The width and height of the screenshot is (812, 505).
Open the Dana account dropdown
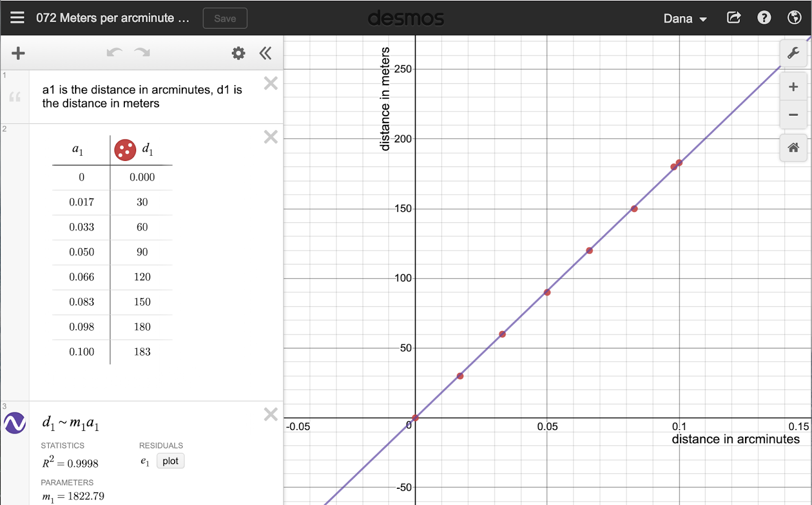click(x=685, y=18)
